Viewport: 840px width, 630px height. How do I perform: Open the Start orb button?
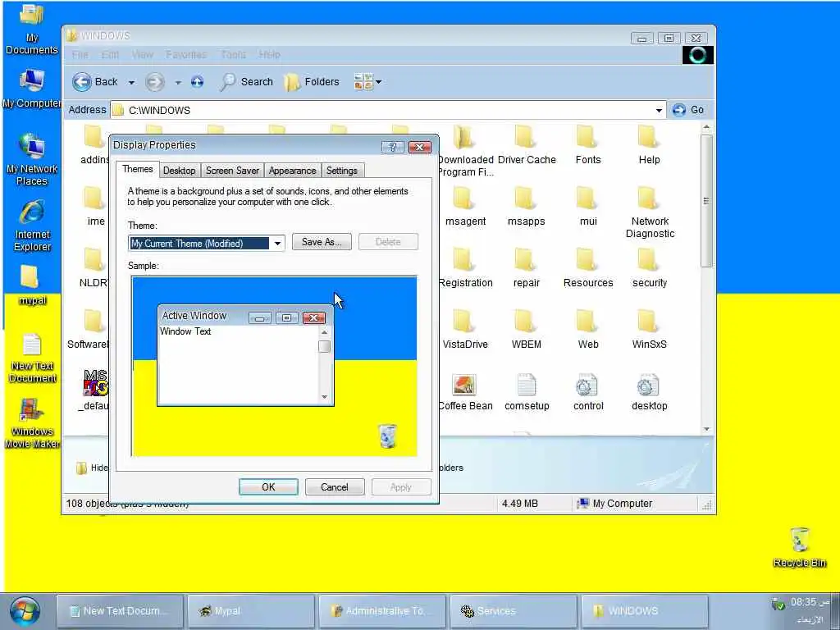tap(24, 611)
